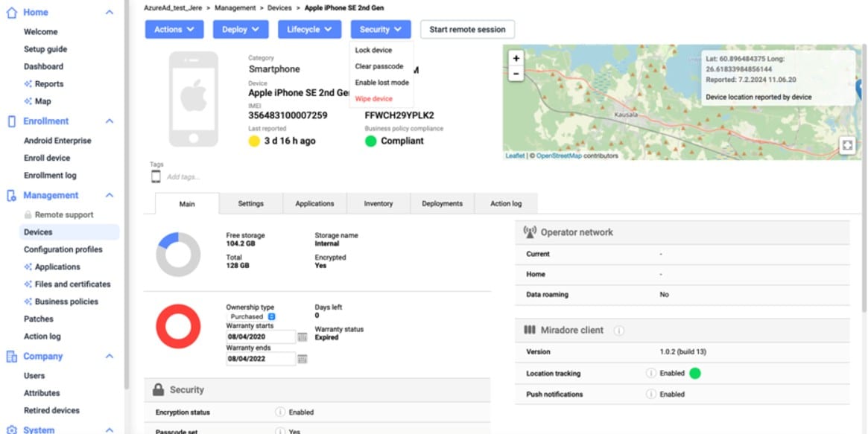Viewport: 868px width, 434px height.
Task: Click the Add tags input field
Action: coord(183,177)
